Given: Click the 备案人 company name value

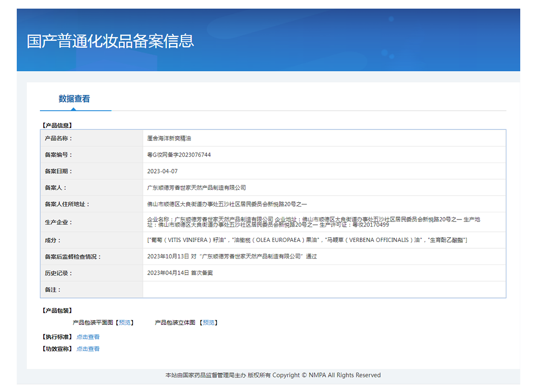Looking at the screenshot, I should 196,187.
